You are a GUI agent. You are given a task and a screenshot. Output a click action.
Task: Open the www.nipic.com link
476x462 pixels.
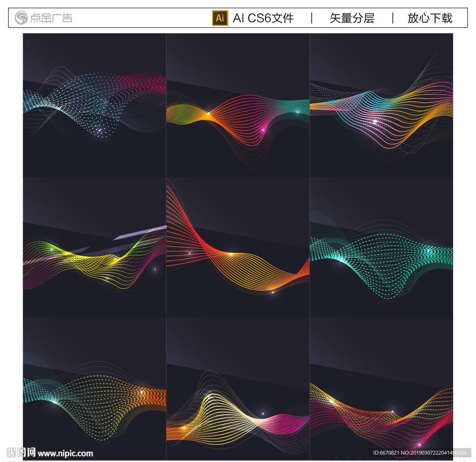click(x=65, y=454)
